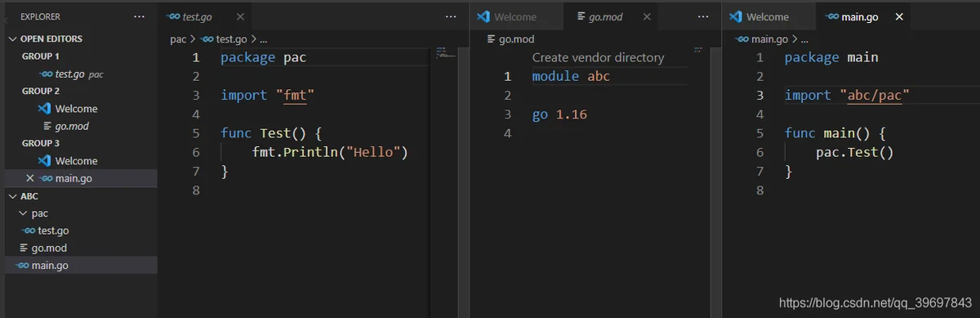Switch to Welcome tab in middle group

point(516,16)
